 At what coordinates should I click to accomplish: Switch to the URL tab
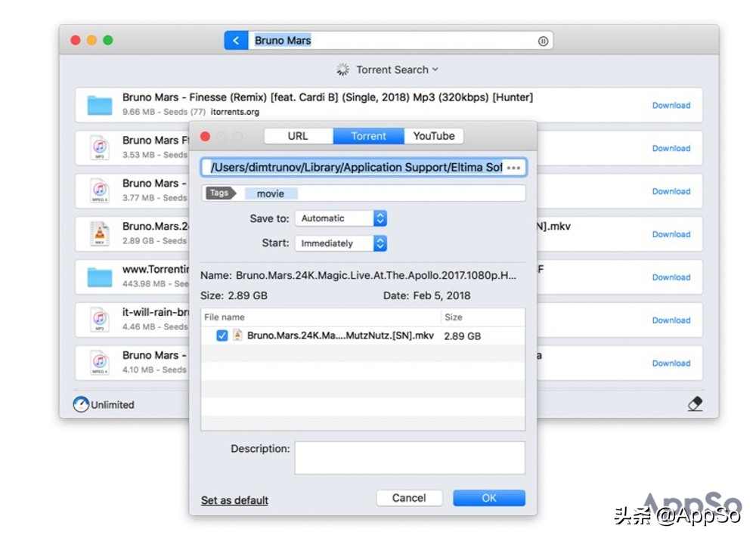pos(298,136)
